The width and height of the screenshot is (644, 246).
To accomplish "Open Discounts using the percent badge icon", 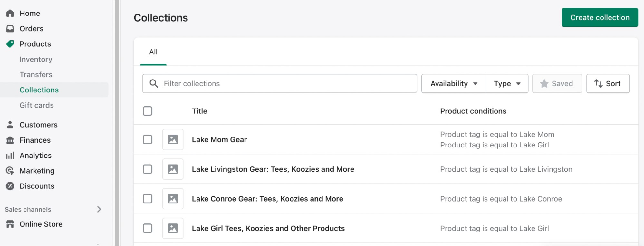I will (10, 186).
